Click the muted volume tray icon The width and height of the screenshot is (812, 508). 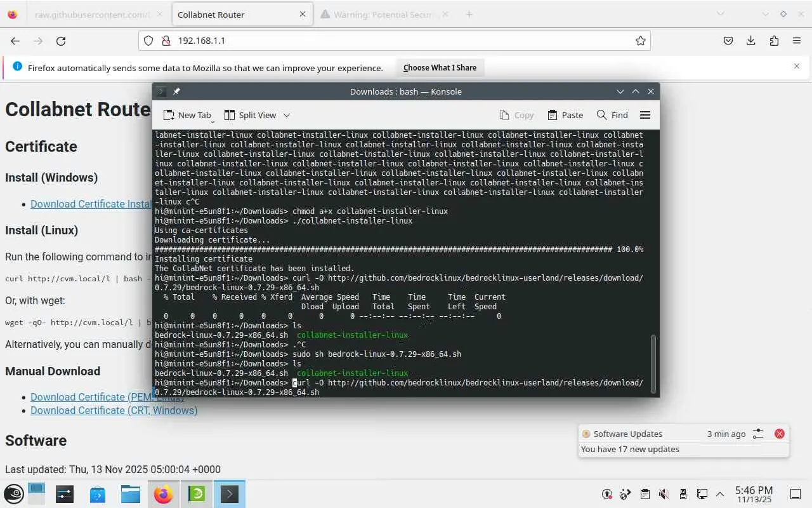coord(664,494)
